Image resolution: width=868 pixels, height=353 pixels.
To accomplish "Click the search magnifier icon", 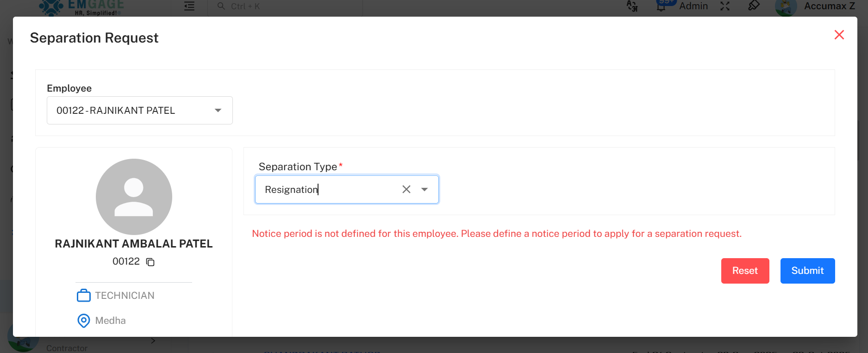I will pyautogui.click(x=221, y=6).
